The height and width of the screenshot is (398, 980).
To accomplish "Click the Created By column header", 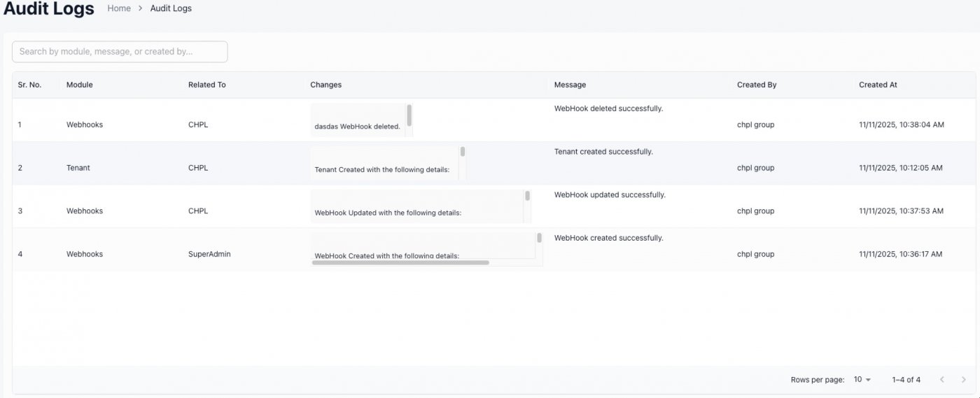I will [757, 85].
